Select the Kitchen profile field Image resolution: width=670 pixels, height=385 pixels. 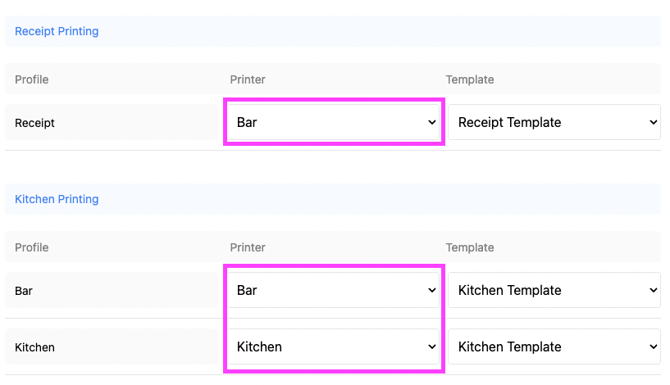pos(112,347)
